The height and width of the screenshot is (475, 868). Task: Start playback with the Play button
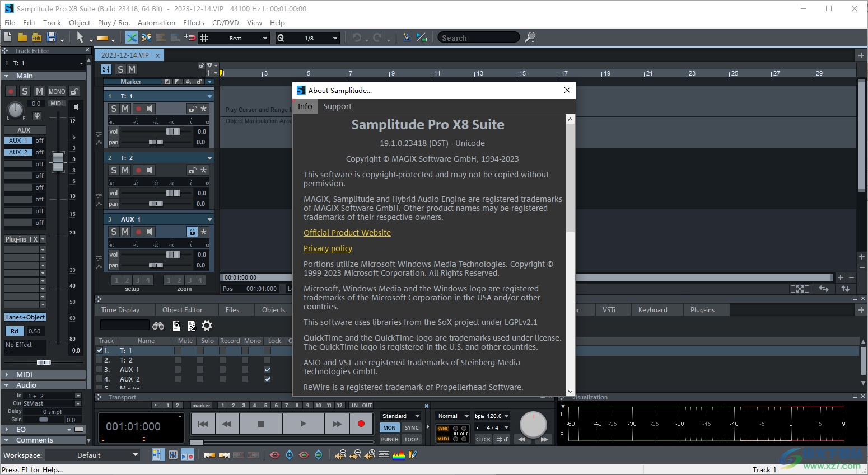pyautogui.click(x=303, y=424)
